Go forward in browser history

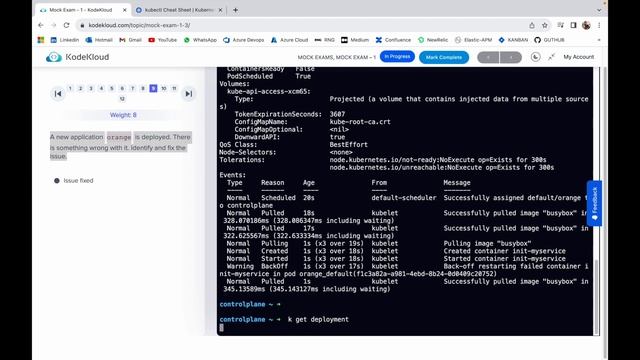[x=53, y=25]
